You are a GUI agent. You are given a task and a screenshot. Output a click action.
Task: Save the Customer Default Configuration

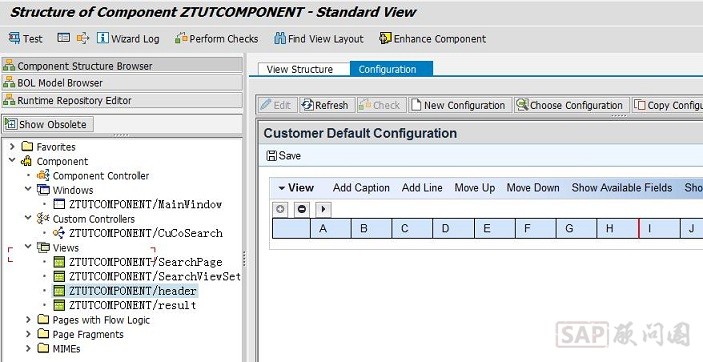click(284, 156)
